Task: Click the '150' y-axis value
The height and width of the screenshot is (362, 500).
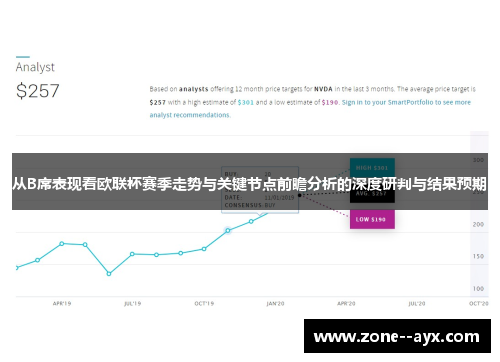Action: pyautogui.click(x=478, y=256)
